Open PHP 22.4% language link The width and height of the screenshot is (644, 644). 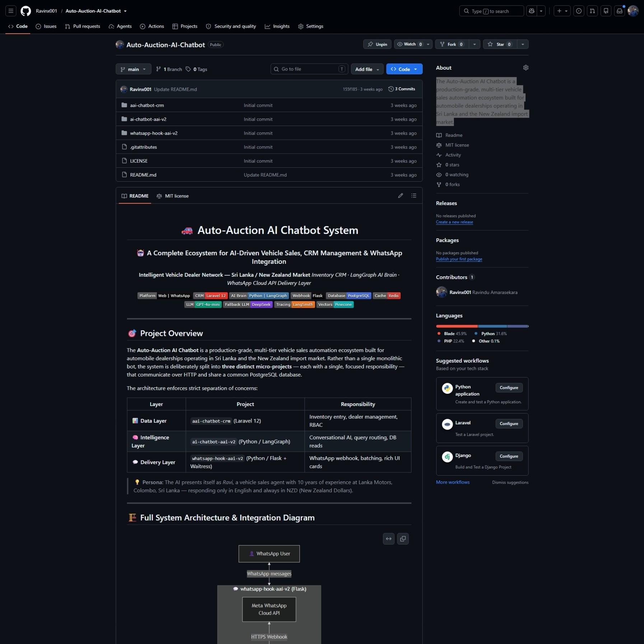[x=450, y=341]
